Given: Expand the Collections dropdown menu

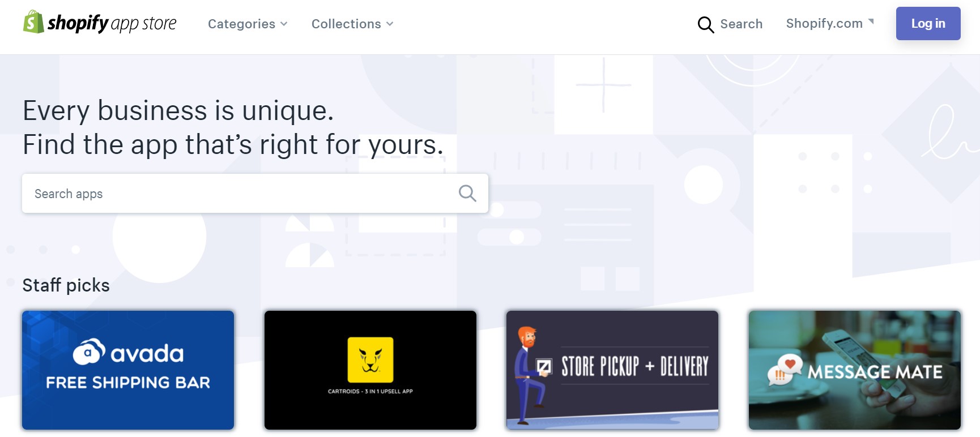Looking at the screenshot, I should [x=352, y=24].
